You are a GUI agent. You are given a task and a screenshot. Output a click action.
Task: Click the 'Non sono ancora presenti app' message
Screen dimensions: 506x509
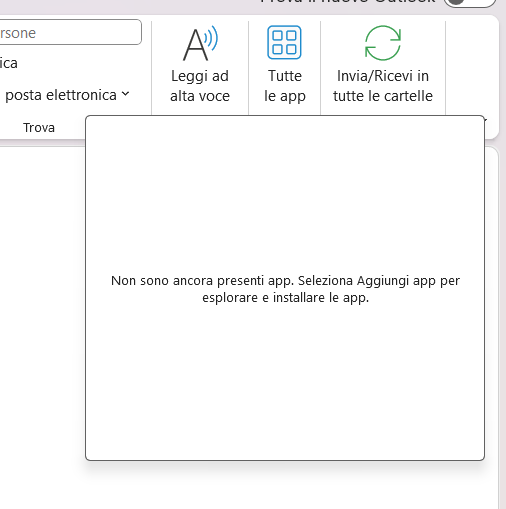(x=285, y=289)
